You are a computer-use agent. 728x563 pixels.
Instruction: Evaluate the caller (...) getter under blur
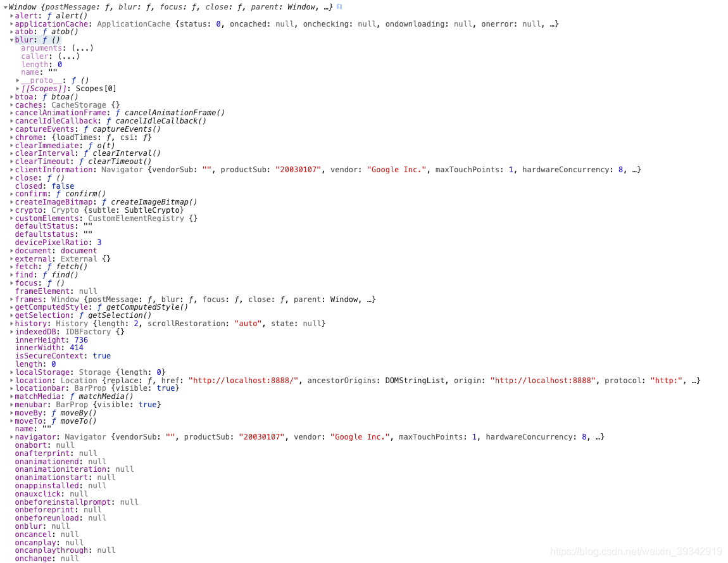pyautogui.click(x=69, y=56)
